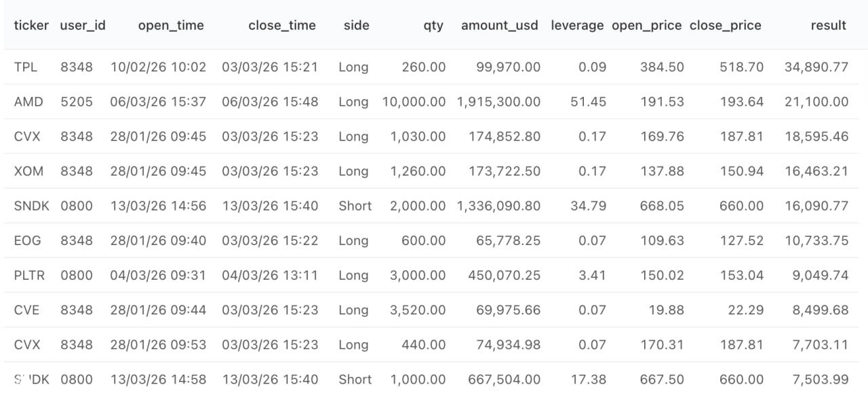
Task: Select the close_time column header
Action: 282,25
